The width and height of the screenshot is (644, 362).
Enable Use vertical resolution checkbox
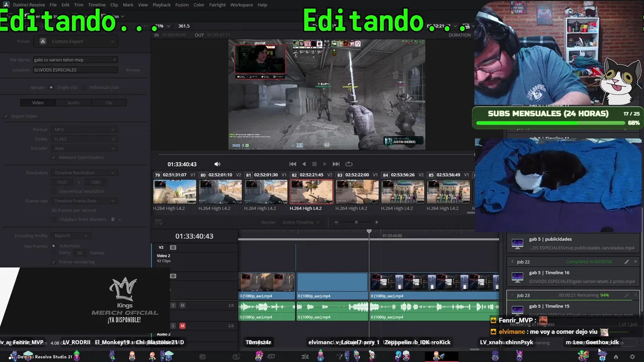(x=54, y=191)
